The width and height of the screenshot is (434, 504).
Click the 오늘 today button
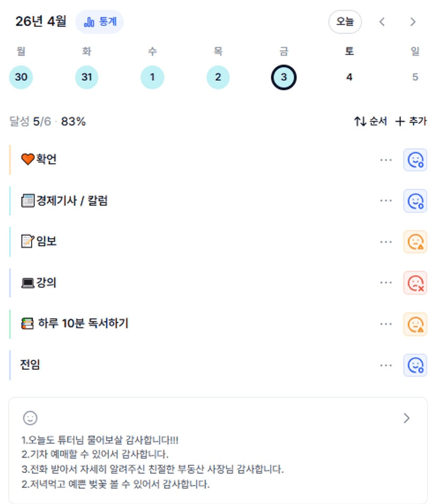pos(345,22)
